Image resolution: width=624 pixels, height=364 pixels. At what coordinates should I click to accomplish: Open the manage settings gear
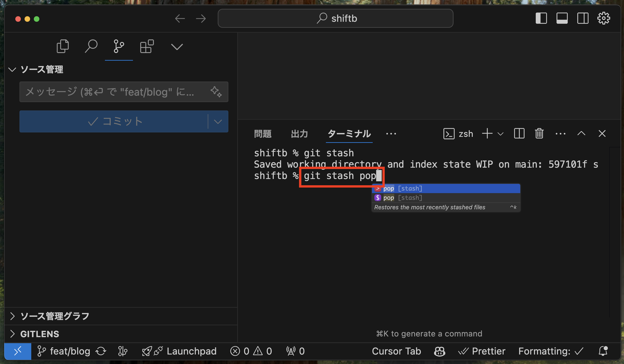pos(603,18)
